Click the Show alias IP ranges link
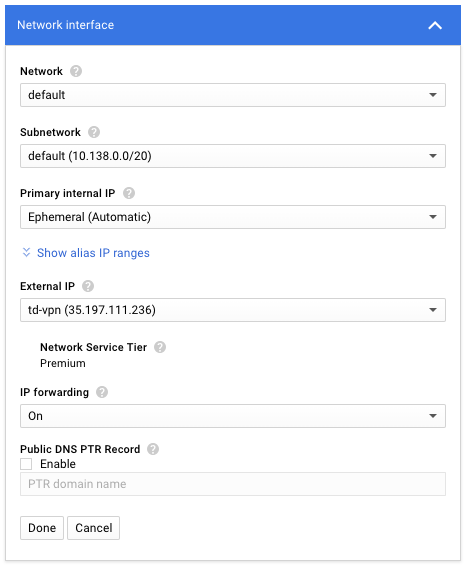Screen dimensions: 467x569 (93, 253)
